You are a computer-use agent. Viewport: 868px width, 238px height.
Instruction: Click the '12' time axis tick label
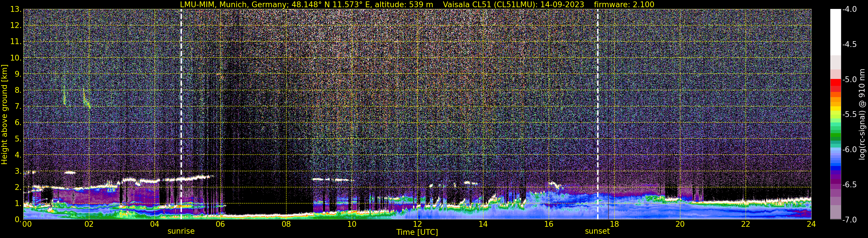pos(417,224)
